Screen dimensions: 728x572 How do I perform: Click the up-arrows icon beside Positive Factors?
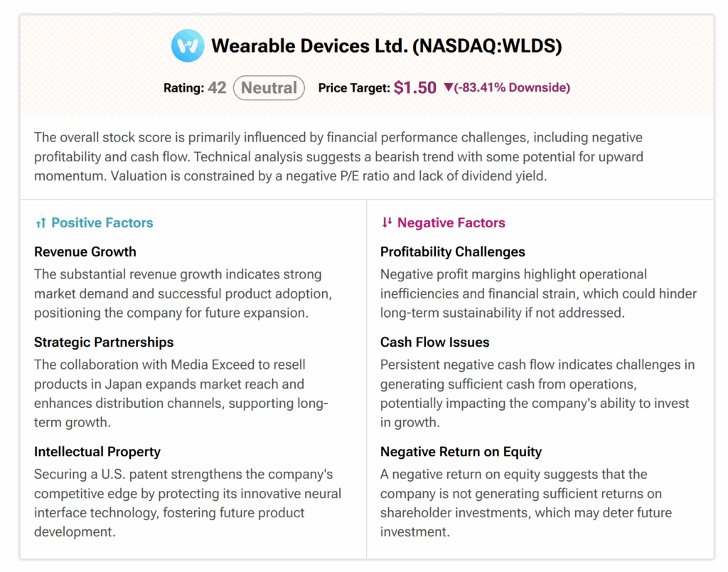click(x=41, y=223)
